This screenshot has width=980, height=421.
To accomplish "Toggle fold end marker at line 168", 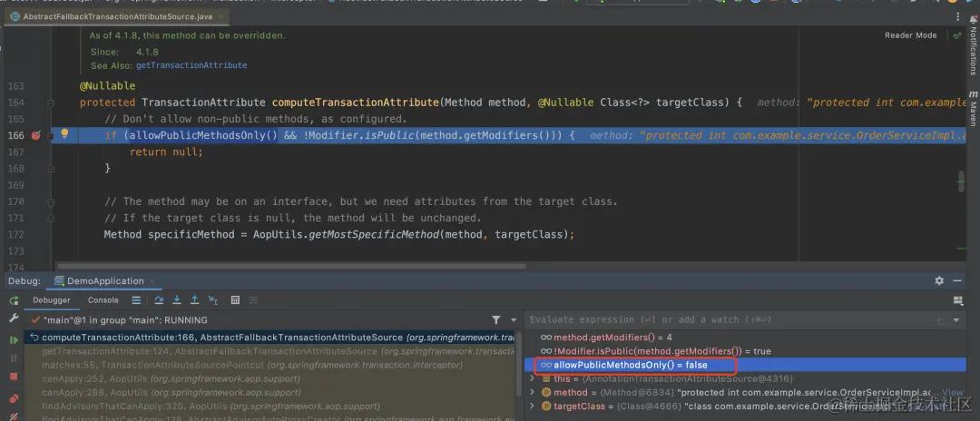I will tap(51, 168).
